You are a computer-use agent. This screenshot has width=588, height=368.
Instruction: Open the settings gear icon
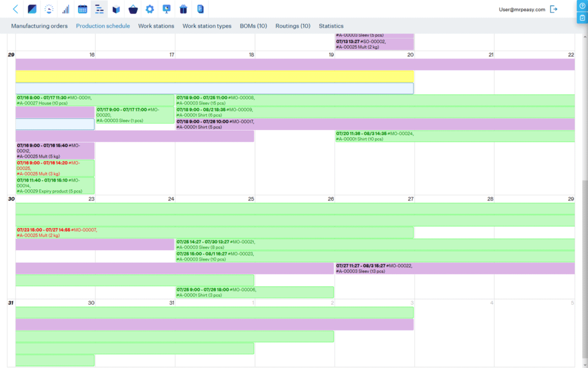pyautogui.click(x=149, y=9)
